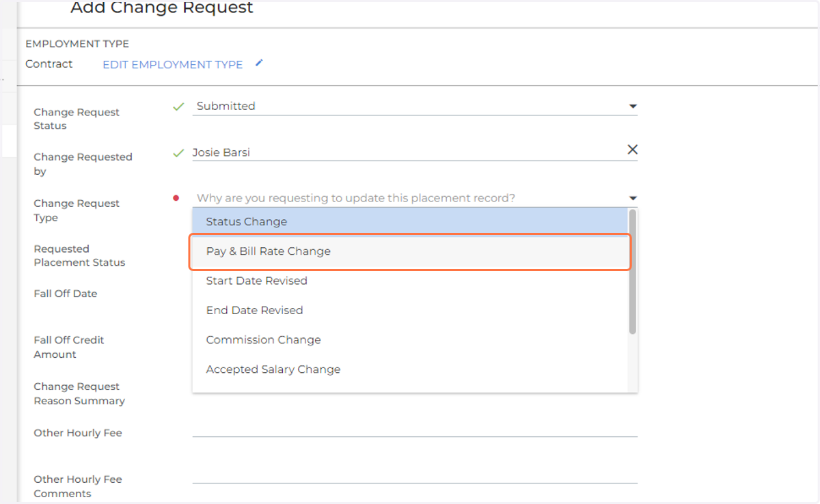Select Accepted Salary Change option
Viewport: 820px width, 504px height.
pyautogui.click(x=409, y=369)
